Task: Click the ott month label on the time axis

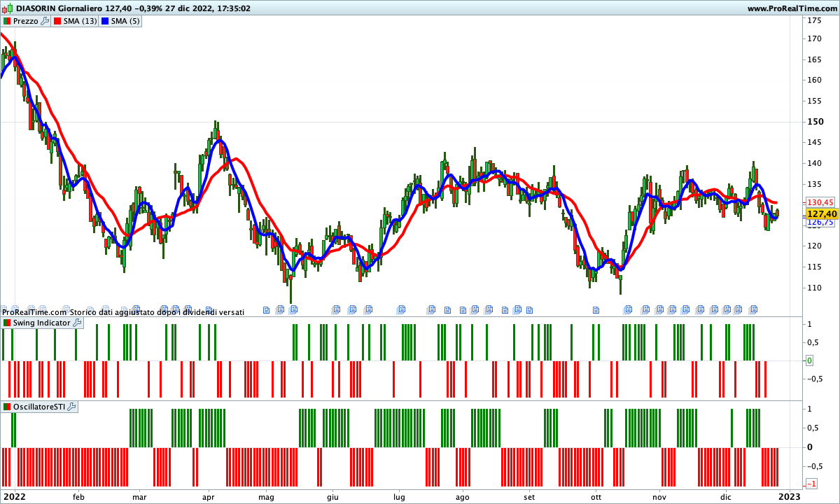Action: tap(596, 497)
